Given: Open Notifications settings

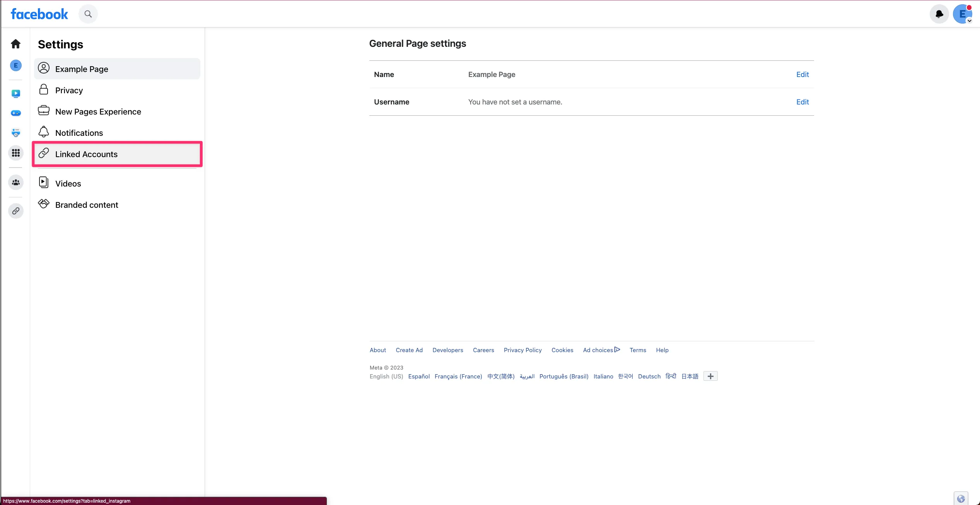Looking at the screenshot, I should [117, 133].
